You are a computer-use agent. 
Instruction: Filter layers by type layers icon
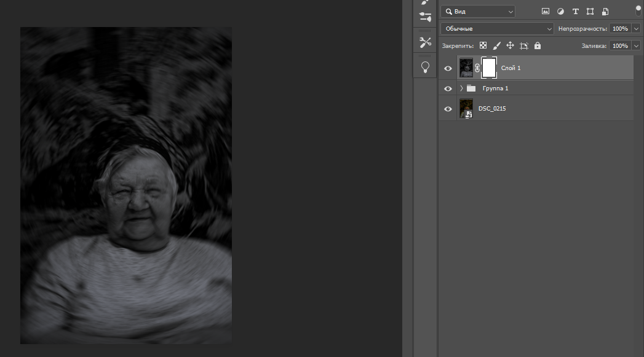pos(575,12)
